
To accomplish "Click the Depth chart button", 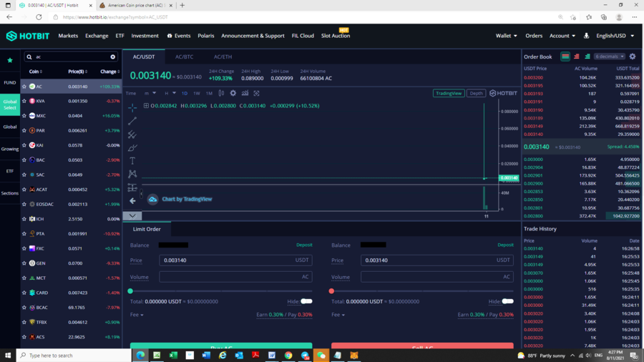I will (476, 93).
